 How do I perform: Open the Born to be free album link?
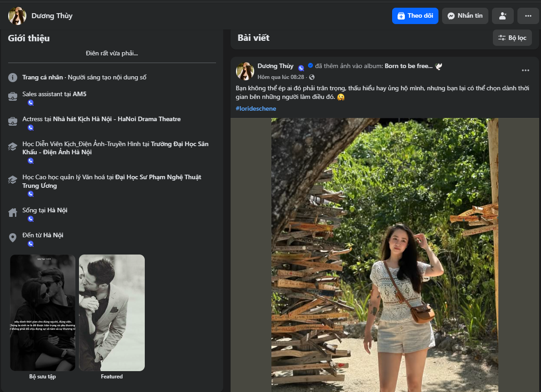point(408,66)
